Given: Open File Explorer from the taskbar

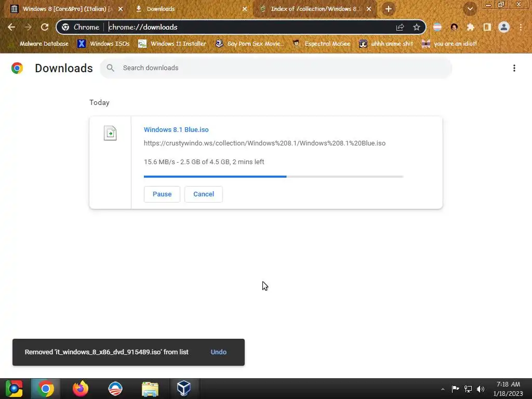Looking at the screenshot, I should pyautogui.click(x=150, y=389).
